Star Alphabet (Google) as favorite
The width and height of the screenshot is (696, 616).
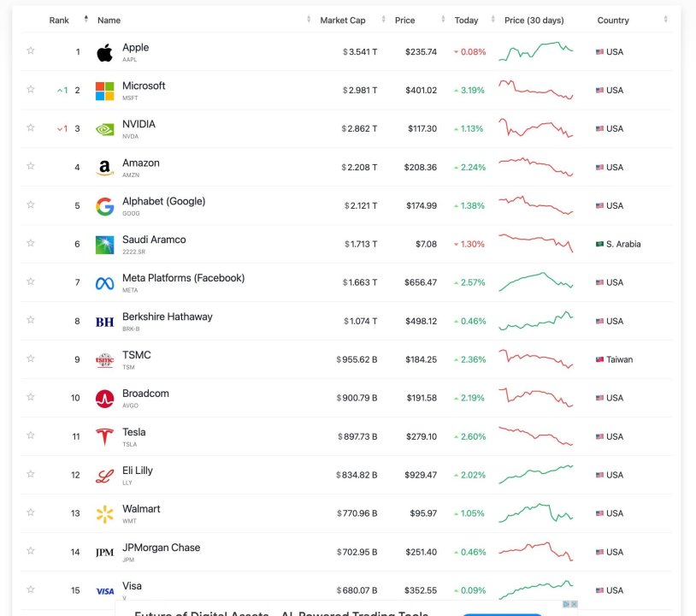(31, 205)
